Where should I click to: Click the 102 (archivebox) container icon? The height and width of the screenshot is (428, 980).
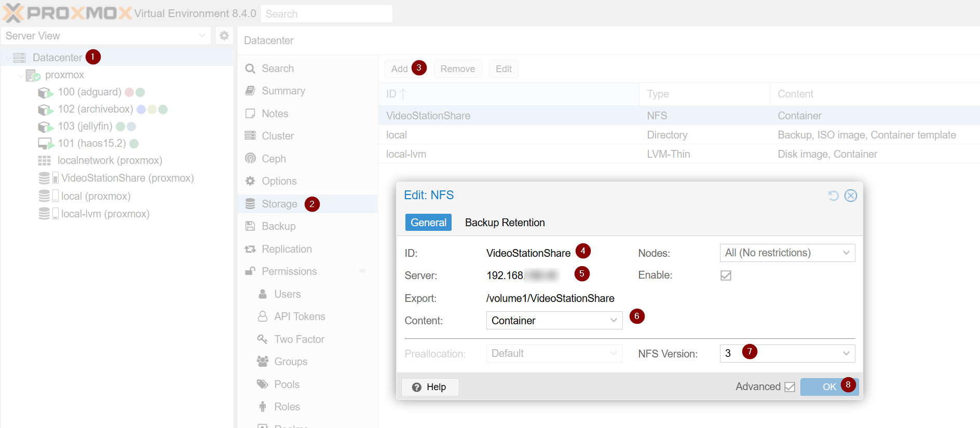click(x=46, y=110)
